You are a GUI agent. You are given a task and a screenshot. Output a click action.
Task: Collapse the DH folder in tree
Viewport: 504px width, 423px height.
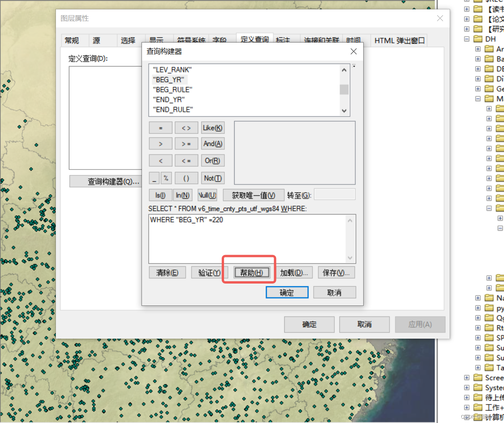467,39
